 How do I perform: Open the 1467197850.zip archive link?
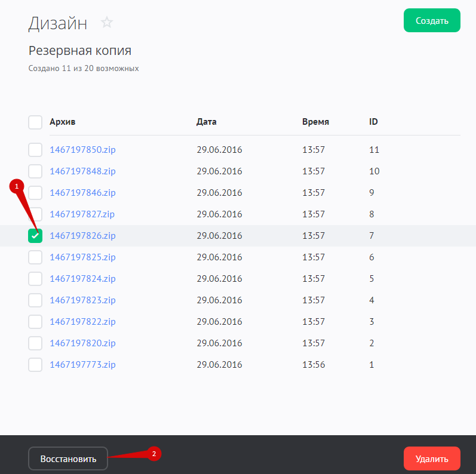coord(82,150)
